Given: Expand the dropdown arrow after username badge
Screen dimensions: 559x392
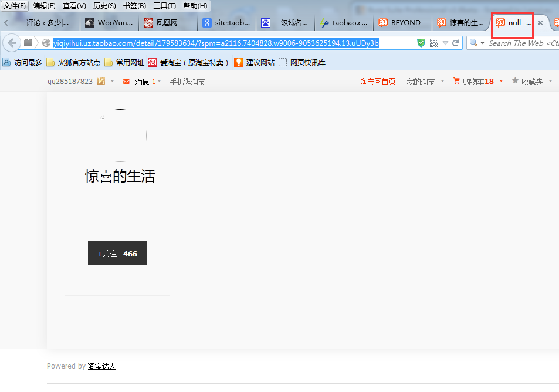Looking at the screenshot, I should point(112,81).
